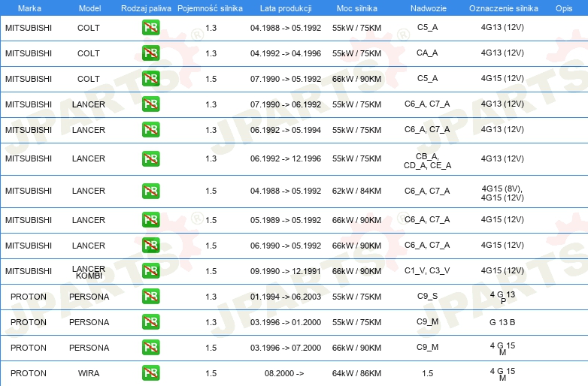Viewport: 588px width, 386px height.
Task: Select the date cell 03.1996 -> 01.2000
Action: 286,322
